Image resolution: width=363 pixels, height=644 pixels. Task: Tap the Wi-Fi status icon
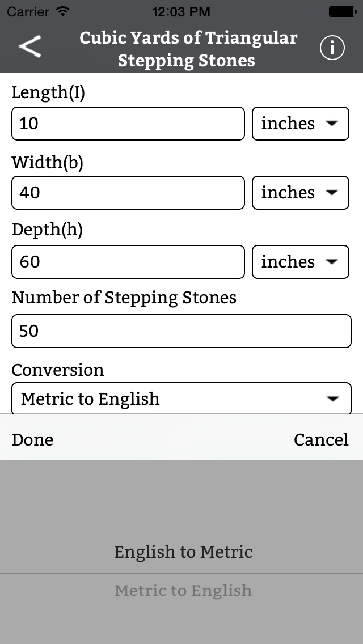[x=63, y=11]
